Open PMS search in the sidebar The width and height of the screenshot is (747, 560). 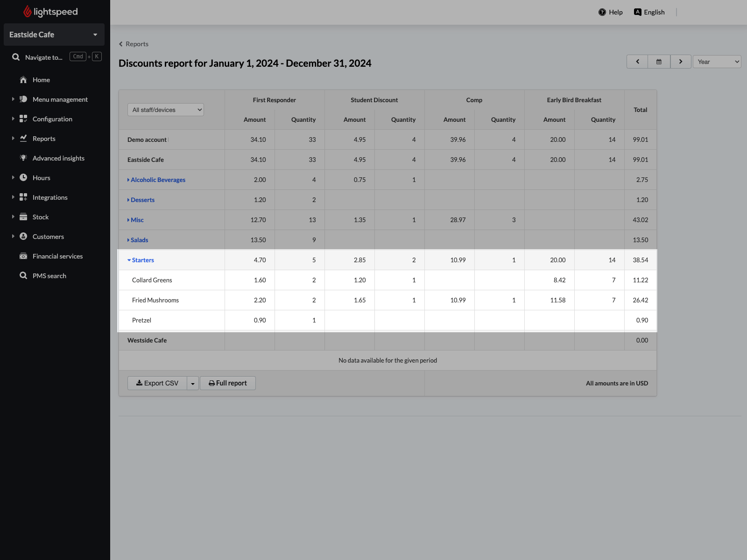click(49, 276)
